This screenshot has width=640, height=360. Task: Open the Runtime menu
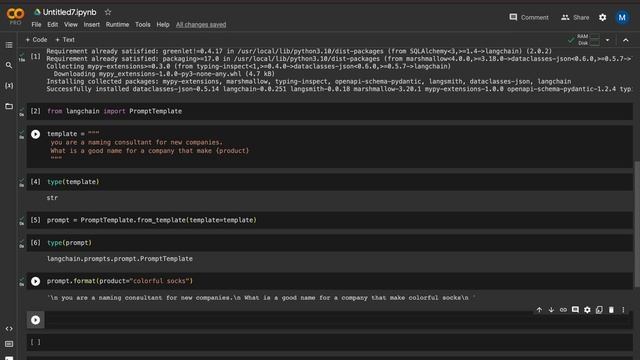[117, 24]
